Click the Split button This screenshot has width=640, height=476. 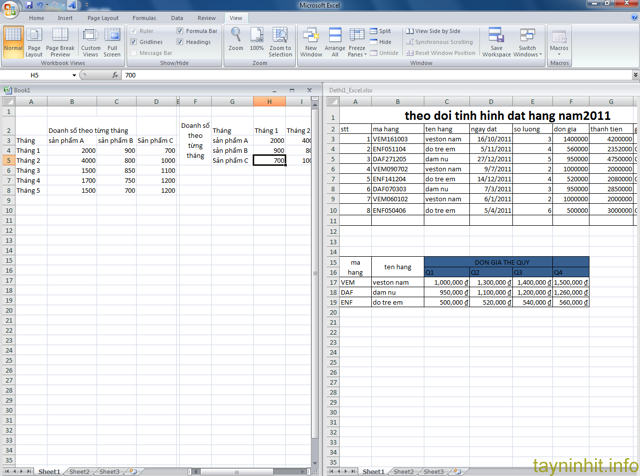click(x=381, y=31)
